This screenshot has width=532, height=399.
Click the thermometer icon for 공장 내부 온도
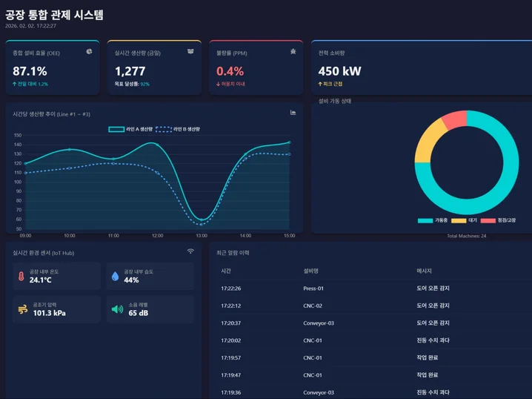coord(19,277)
